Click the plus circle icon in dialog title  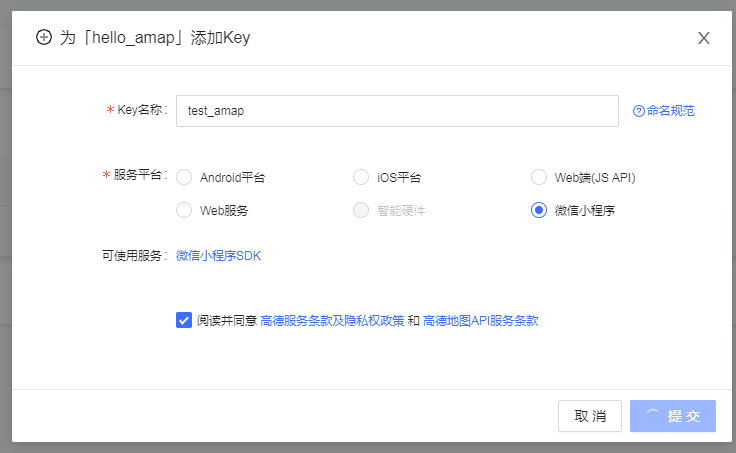click(44, 37)
